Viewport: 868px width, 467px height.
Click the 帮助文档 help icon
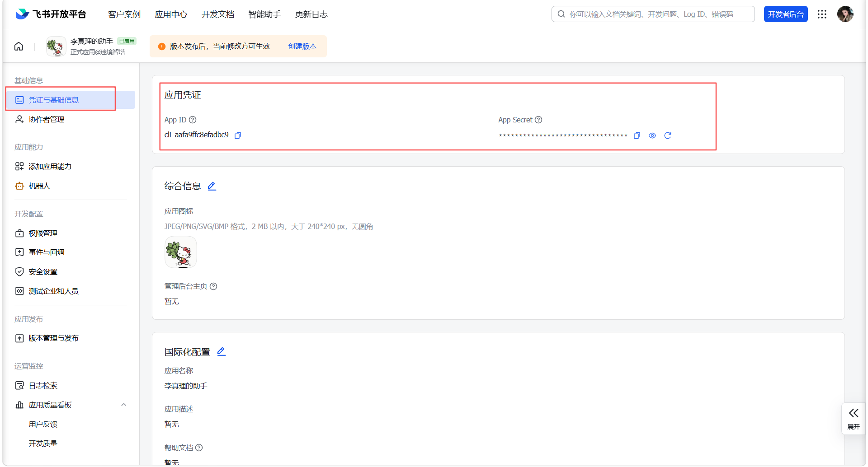pos(199,448)
